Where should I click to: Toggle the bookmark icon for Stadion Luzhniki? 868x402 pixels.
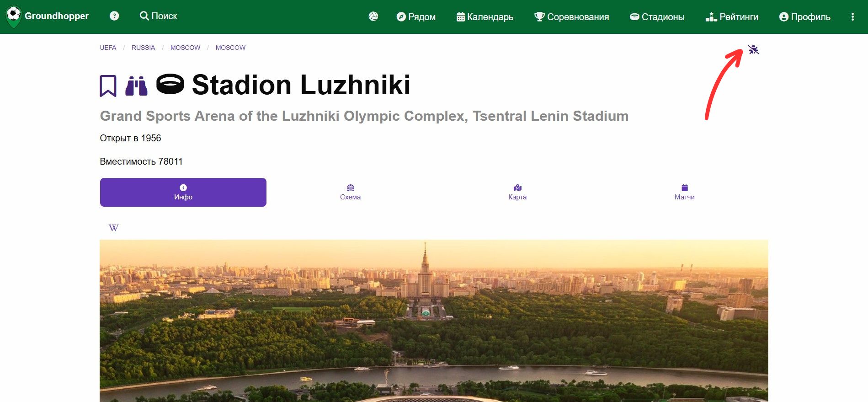tap(108, 86)
